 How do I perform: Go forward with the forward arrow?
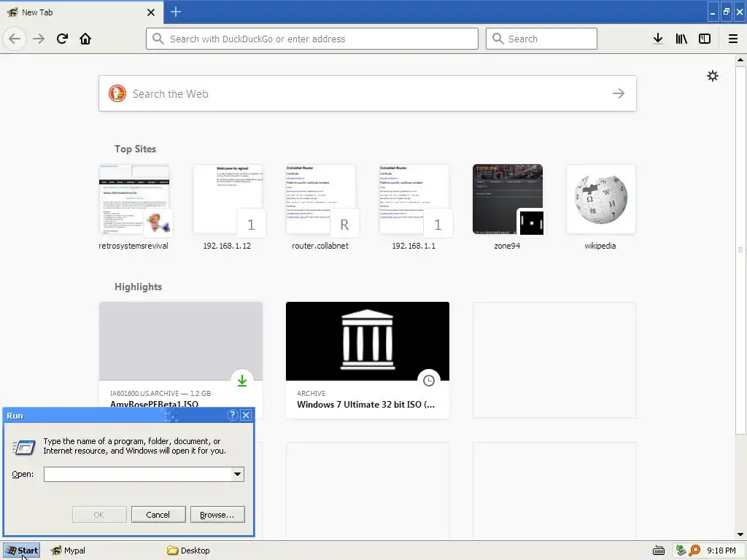point(39,39)
